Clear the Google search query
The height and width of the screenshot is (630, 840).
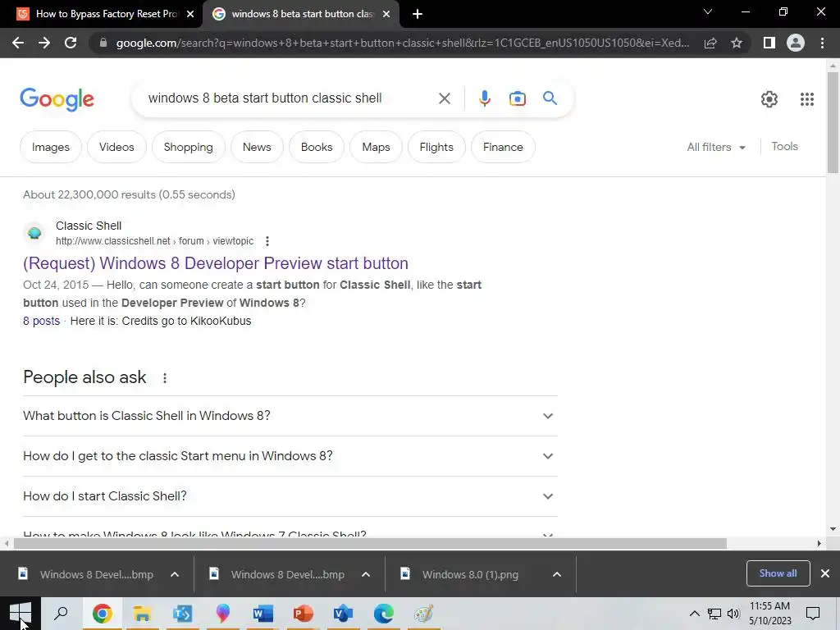444,98
